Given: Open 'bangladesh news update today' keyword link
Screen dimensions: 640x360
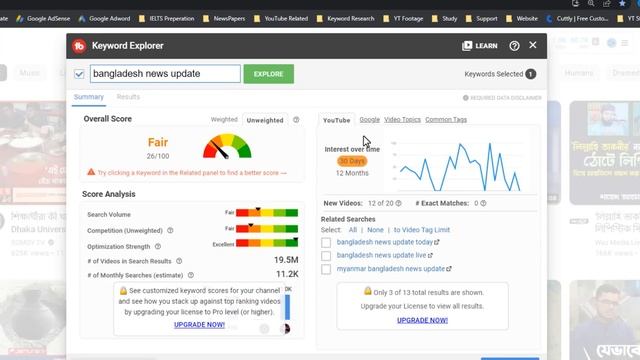Looking at the screenshot, I should click(384, 242).
